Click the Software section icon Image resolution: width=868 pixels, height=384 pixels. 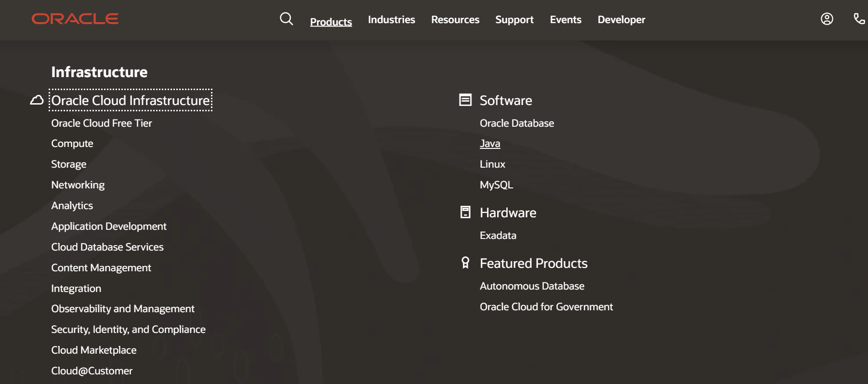(465, 100)
